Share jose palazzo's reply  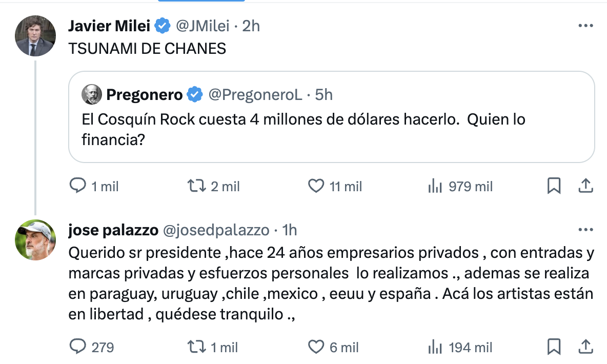[x=585, y=347]
